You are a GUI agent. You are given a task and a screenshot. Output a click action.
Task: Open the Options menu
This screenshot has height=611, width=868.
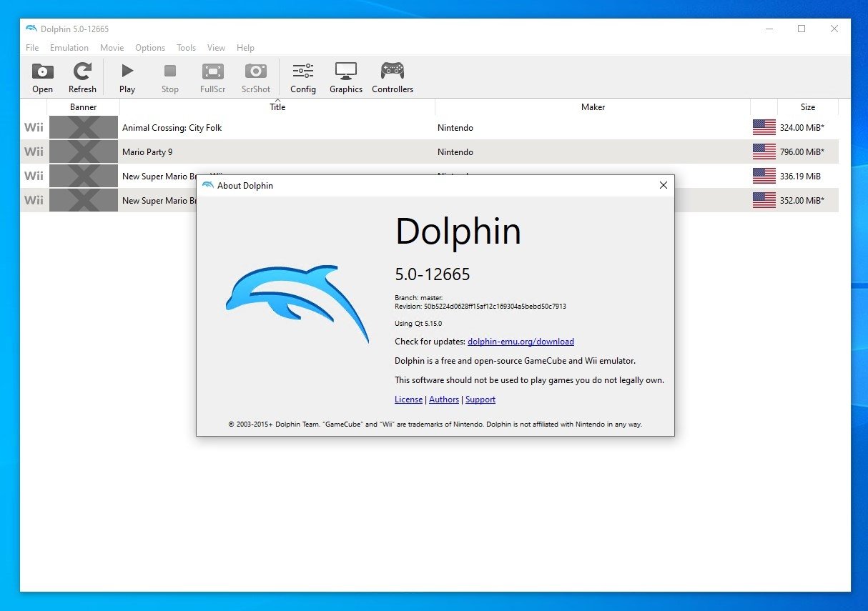click(150, 48)
